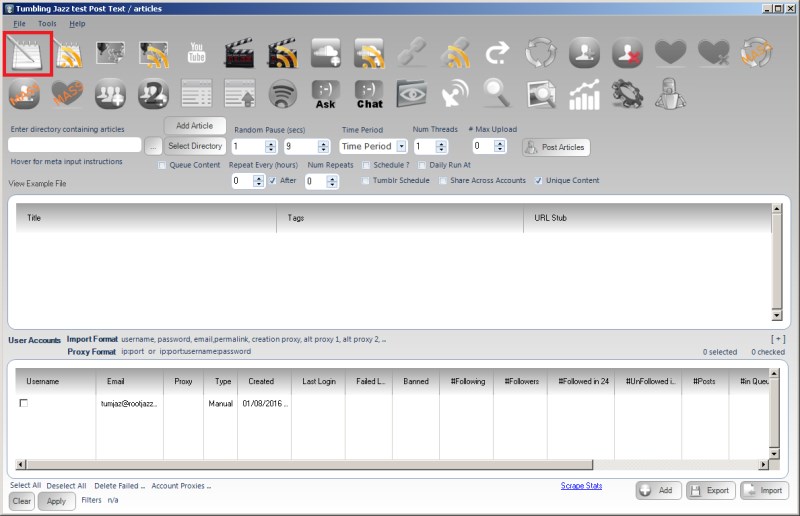Click the Num Repeats spinner arrows
The height and width of the screenshot is (516, 800).
coord(332,182)
